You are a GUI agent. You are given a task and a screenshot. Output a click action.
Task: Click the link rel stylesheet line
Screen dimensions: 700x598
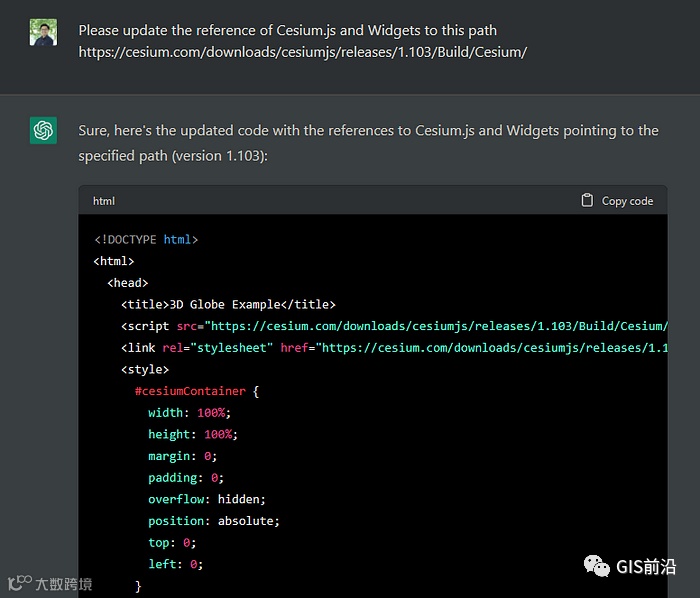[x=394, y=348]
